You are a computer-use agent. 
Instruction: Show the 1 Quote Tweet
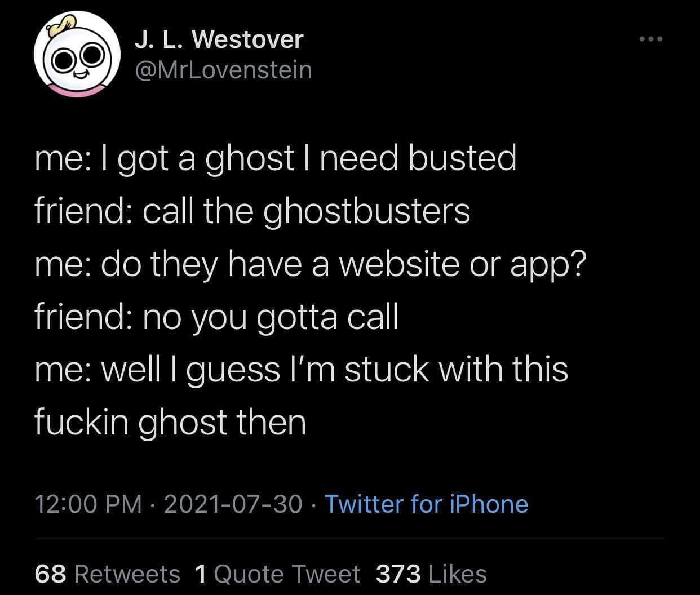(277, 574)
